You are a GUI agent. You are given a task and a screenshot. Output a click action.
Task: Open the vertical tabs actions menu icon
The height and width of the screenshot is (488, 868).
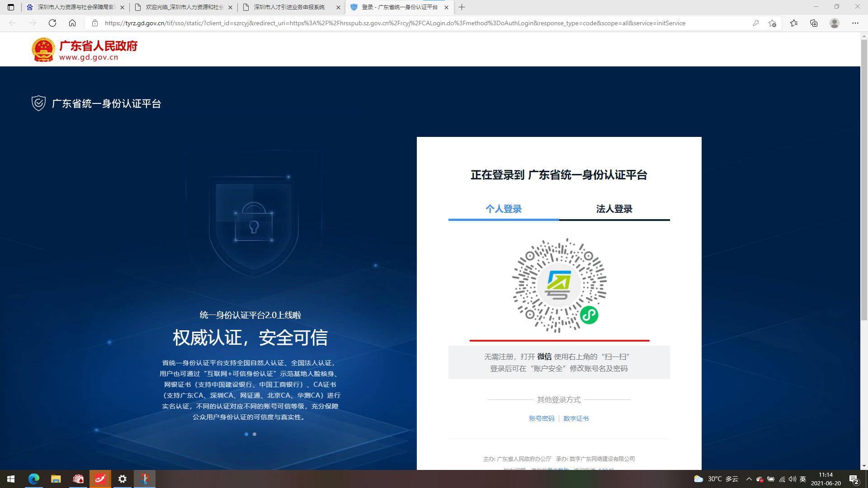[x=11, y=7]
